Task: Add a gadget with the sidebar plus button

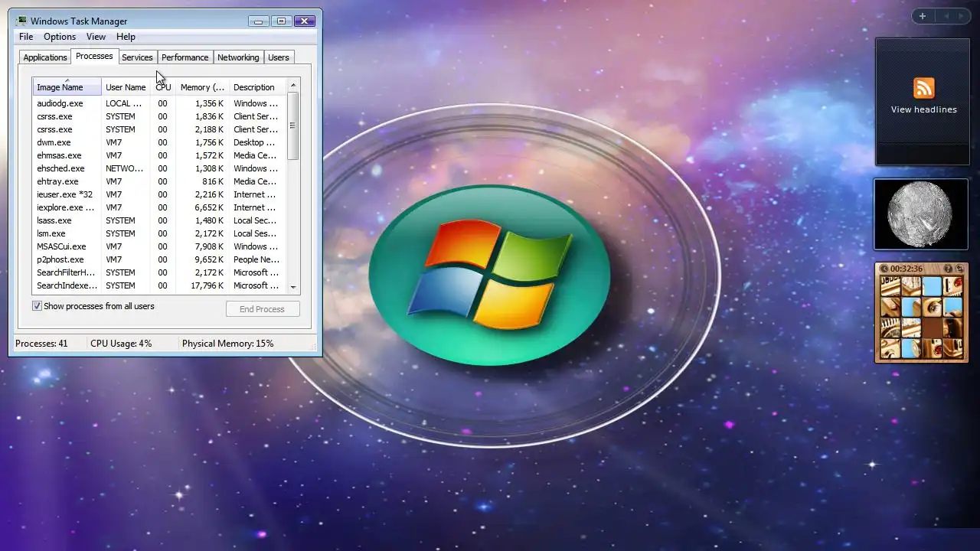Action: coord(923,16)
